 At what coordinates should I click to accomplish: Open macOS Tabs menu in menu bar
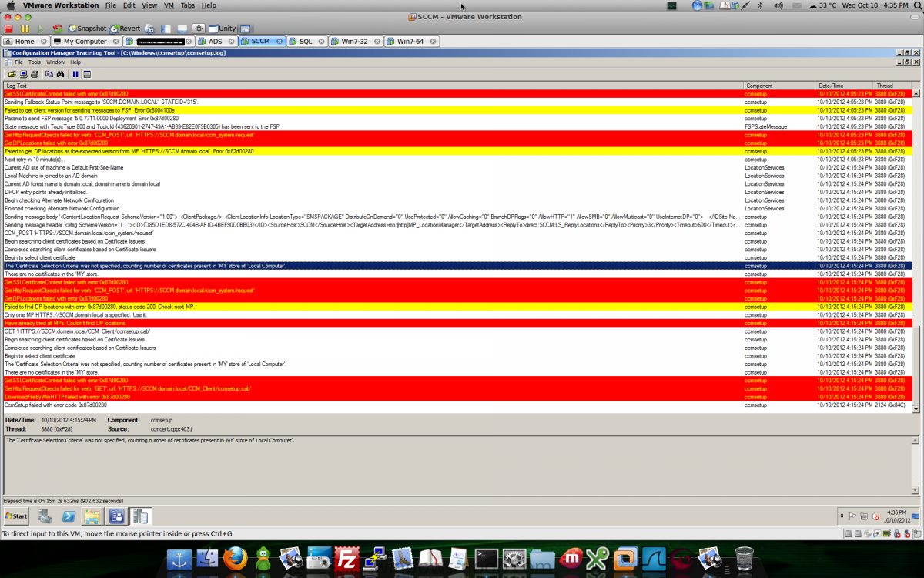coord(188,5)
